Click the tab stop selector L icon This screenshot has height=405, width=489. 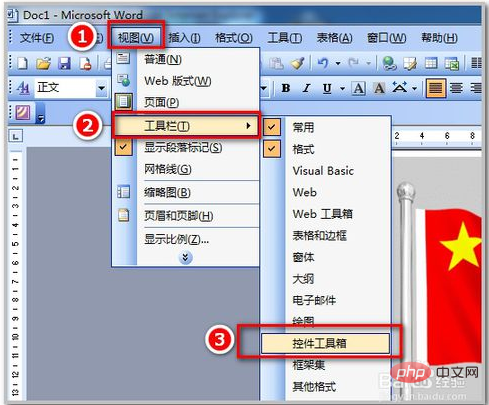pos(15,136)
